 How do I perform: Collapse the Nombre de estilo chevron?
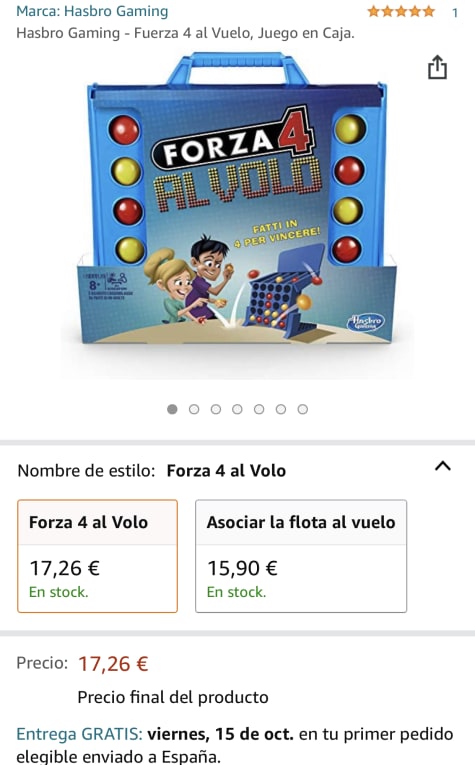(443, 466)
